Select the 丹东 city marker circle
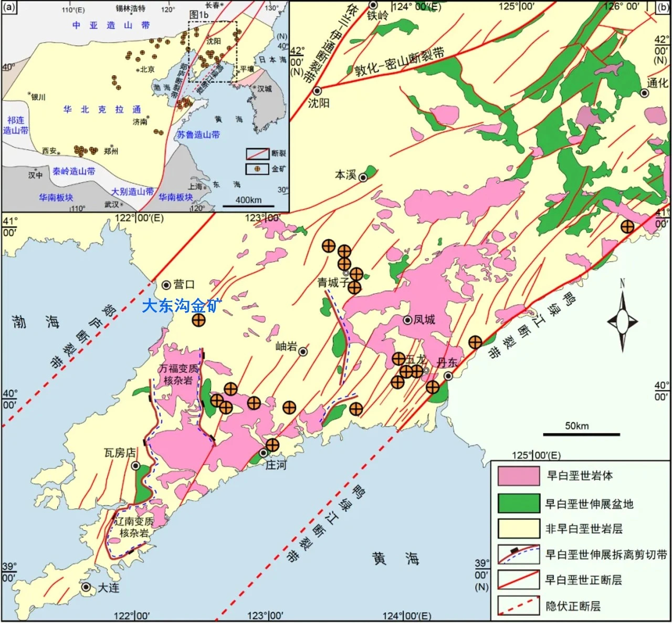Viewport: 672px width, 623px height. click(448, 376)
